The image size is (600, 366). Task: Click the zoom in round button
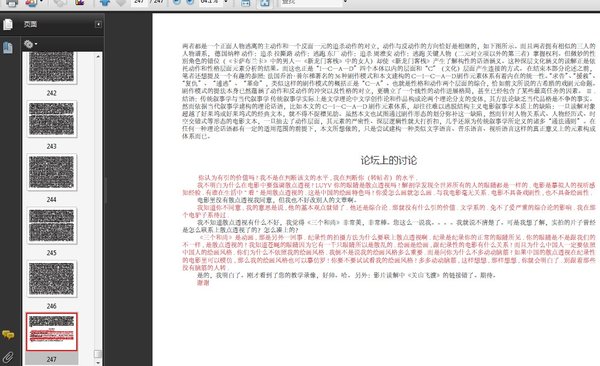click(190, 2)
